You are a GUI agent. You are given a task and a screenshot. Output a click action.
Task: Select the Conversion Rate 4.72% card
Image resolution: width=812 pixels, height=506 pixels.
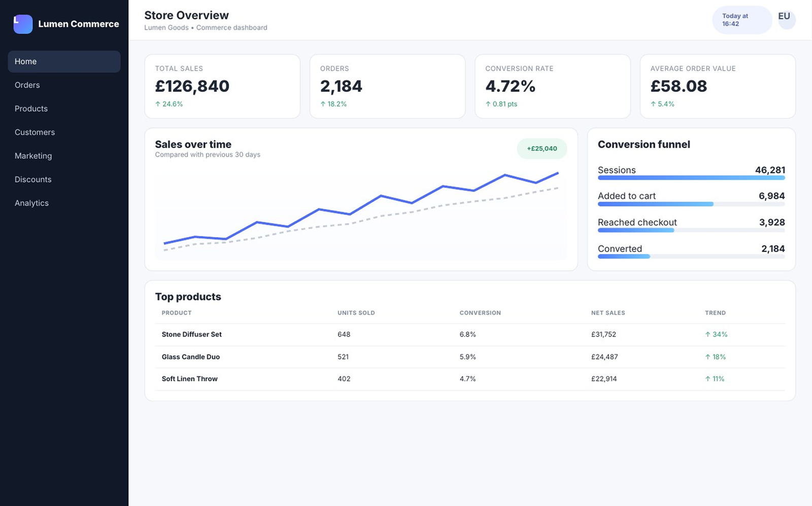pyautogui.click(x=553, y=86)
